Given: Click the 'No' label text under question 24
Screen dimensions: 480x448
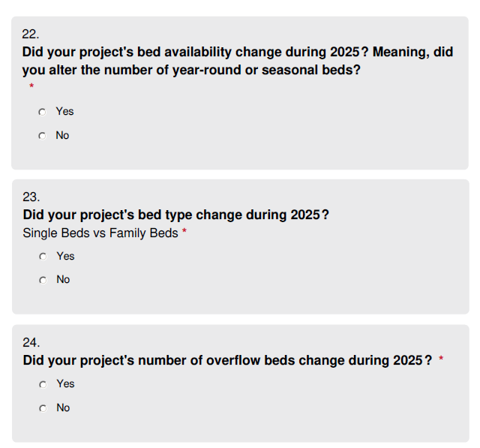Looking at the screenshot, I should (x=63, y=407).
